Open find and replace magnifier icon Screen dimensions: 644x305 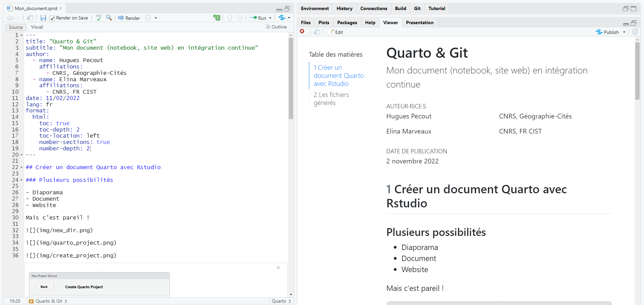point(109,17)
